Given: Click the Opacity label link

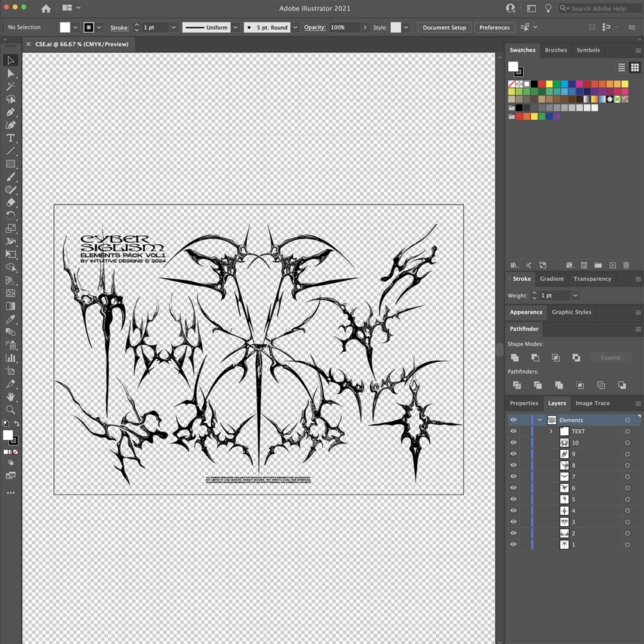Looking at the screenshot, I should pos(315,28).
